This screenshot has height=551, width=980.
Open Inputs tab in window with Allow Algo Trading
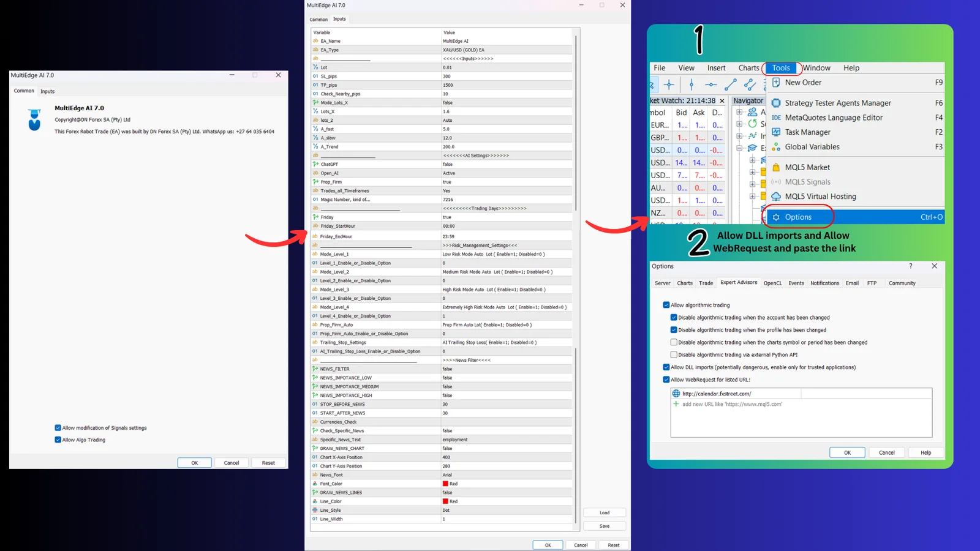47,91
